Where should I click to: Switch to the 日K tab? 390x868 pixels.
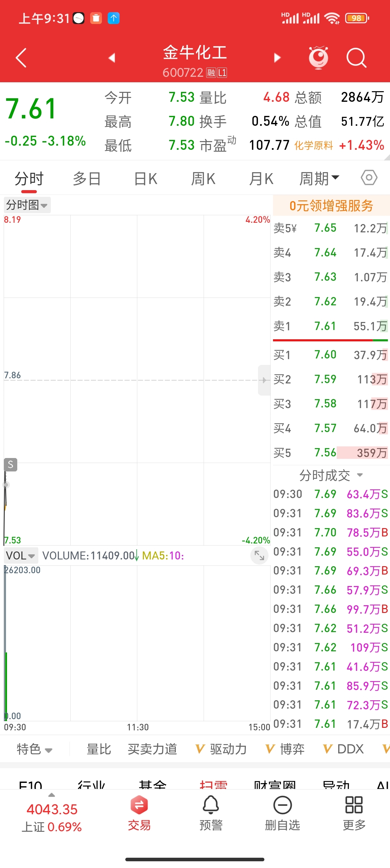(x=145, y=178)
